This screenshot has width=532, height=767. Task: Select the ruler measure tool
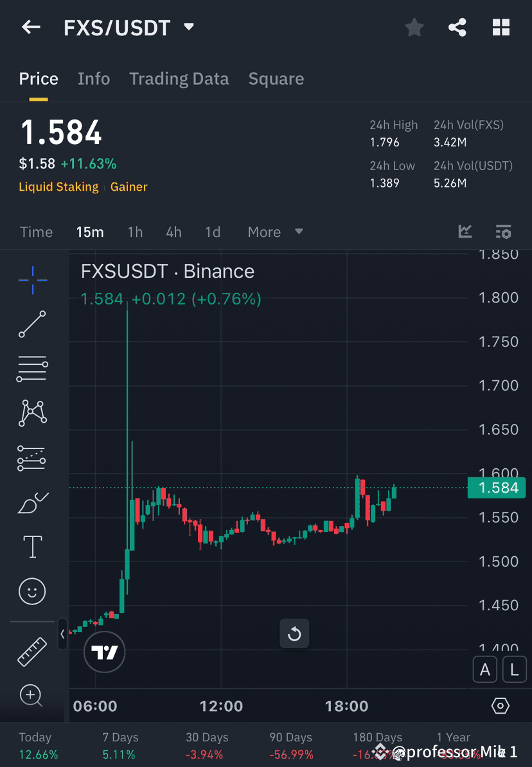32,651
